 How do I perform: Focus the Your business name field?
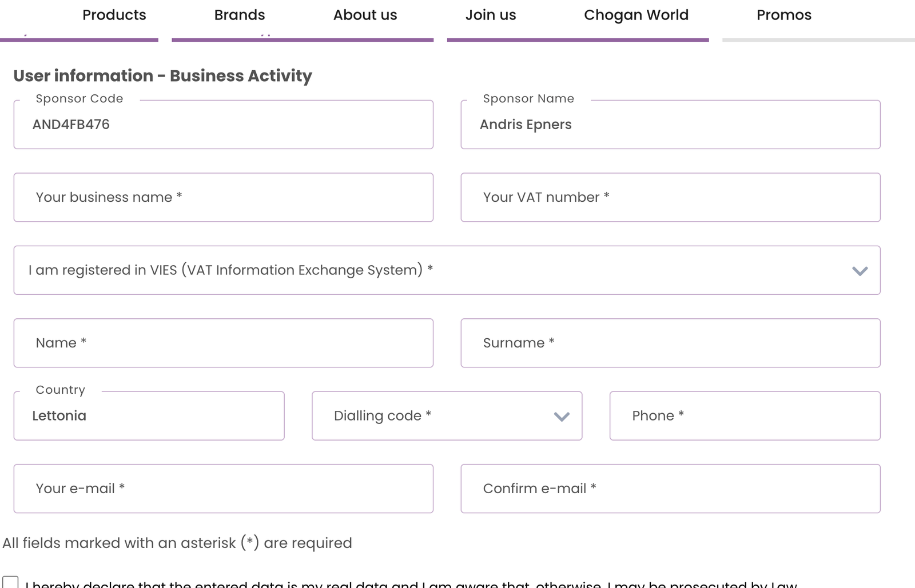click(x=224, y=197)
